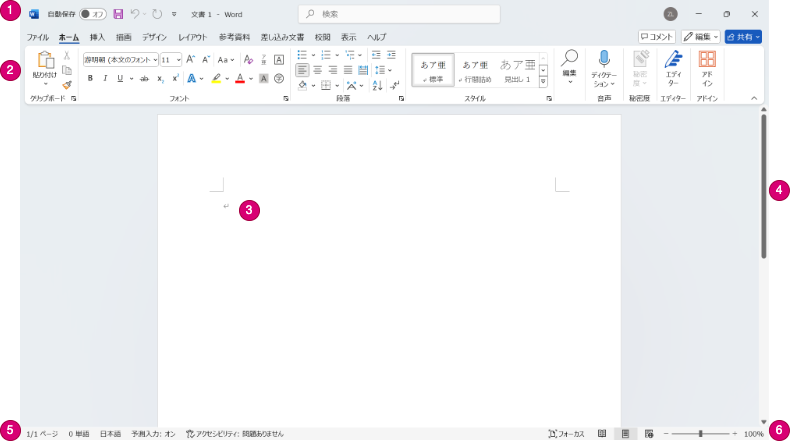790x442 pixels.
Task: Start Dictation with the microphone icon
Action: coord(604,66)
